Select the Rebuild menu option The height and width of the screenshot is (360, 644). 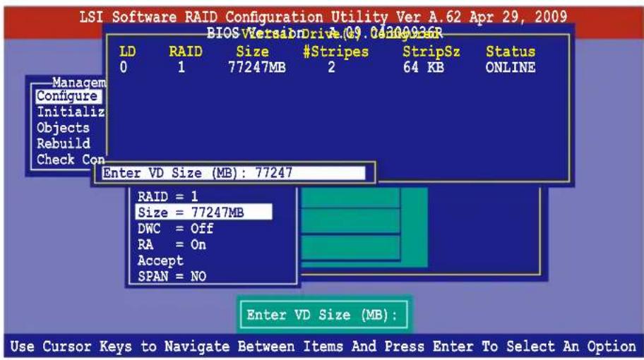pyautogui.click(x=64, y=144)
